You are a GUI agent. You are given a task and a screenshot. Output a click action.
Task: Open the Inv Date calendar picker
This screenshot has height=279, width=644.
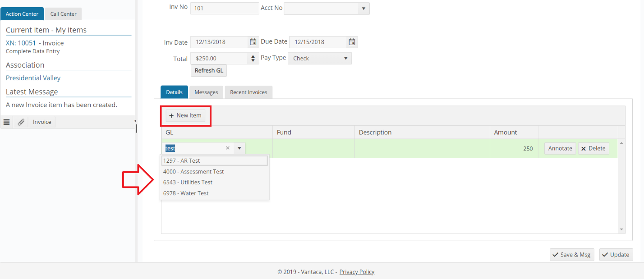253,41
